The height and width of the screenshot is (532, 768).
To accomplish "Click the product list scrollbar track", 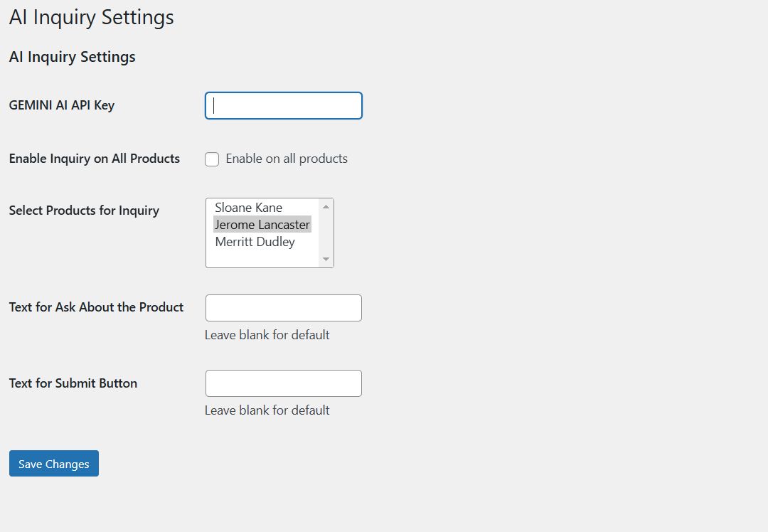I will (326, 233).
